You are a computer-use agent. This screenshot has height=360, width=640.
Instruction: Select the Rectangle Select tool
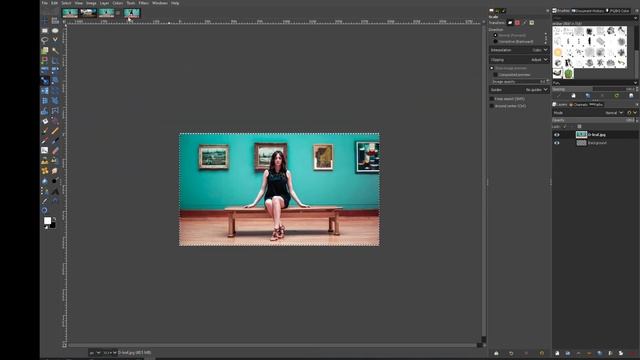point(44,30)
